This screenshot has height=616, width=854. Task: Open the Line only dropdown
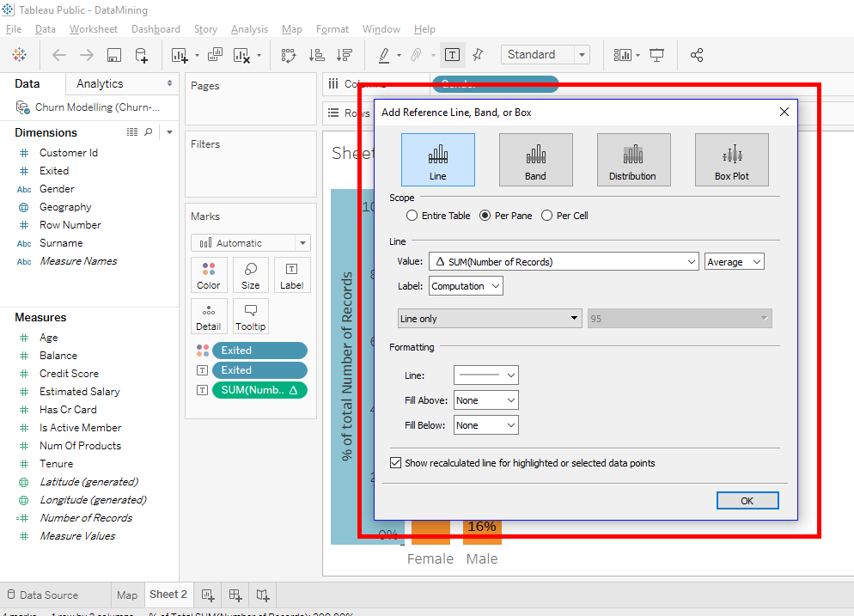[490, 319]
